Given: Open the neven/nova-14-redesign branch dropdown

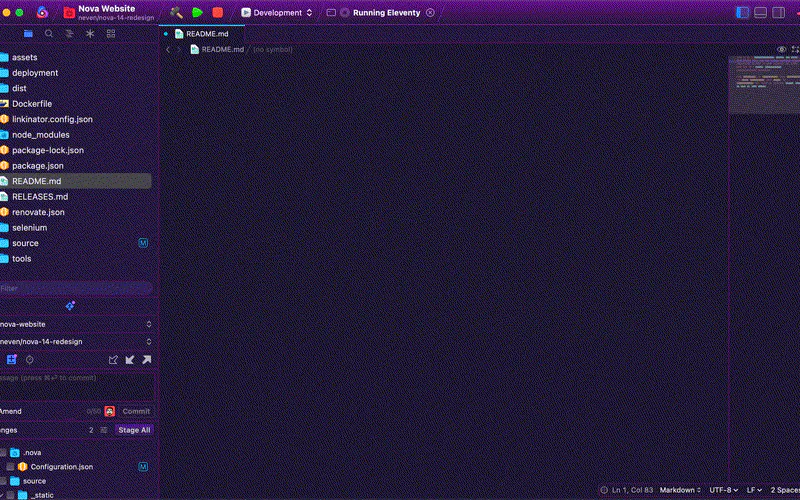Looking at the screenshot, I should point(76,342).
